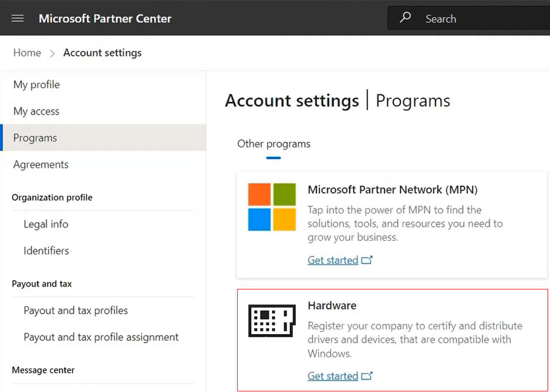Click Organization profile section header
550x392 pixels.
(53, 198)
